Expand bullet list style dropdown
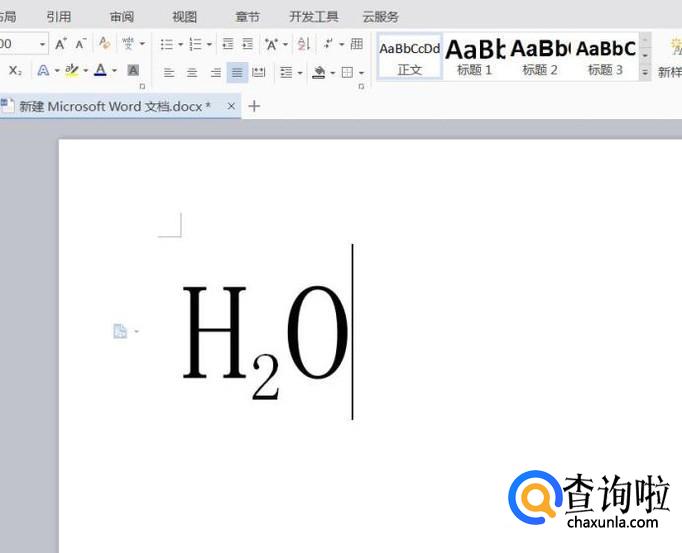682x553 pixels. pos(181,44)
